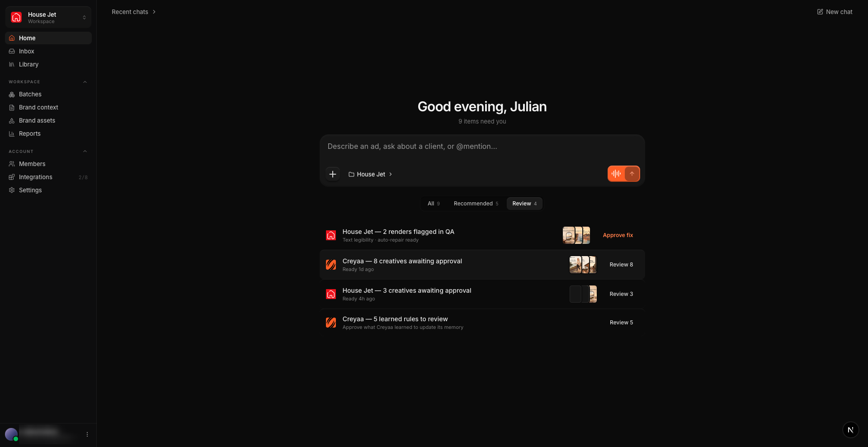Focus the Describe an ad prompt field
This screenshot has width=868, height=447.
pos(482,147)
